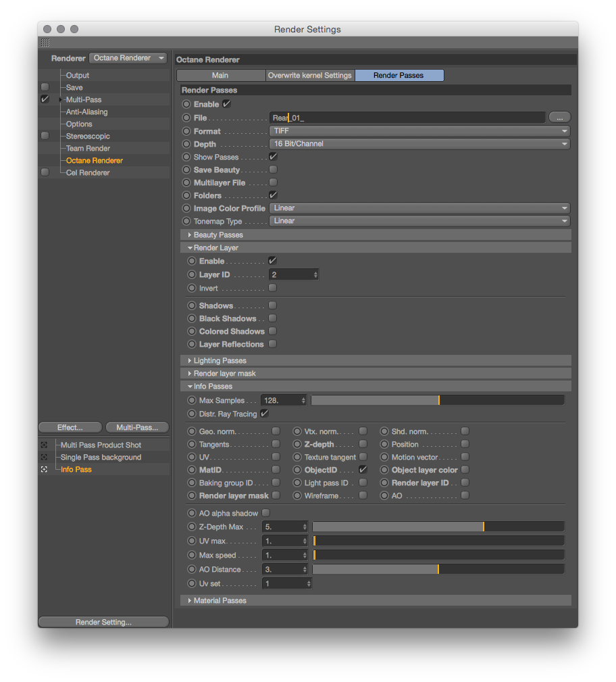Select Team Render in the settings list
The image size is (616, 682).
(88, 148)
